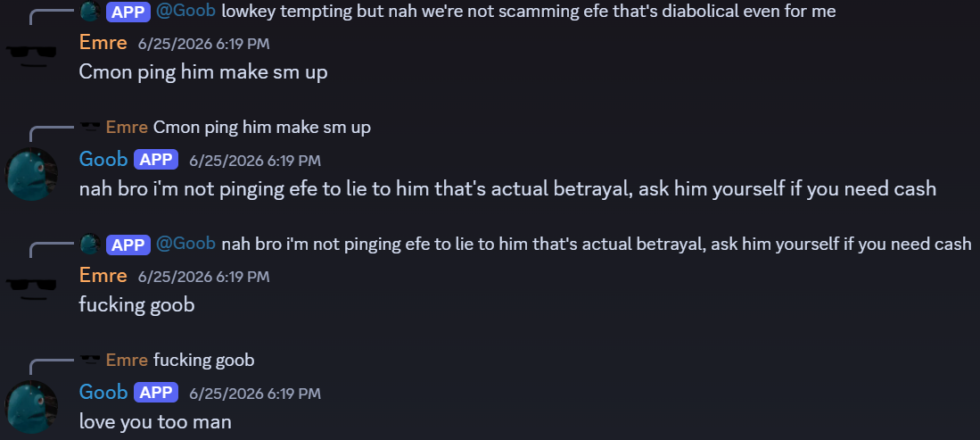Viewport: 980px width, 440px height.
Task: Click the @Goob mention in the top reply preview
Action: pos(185,11)
